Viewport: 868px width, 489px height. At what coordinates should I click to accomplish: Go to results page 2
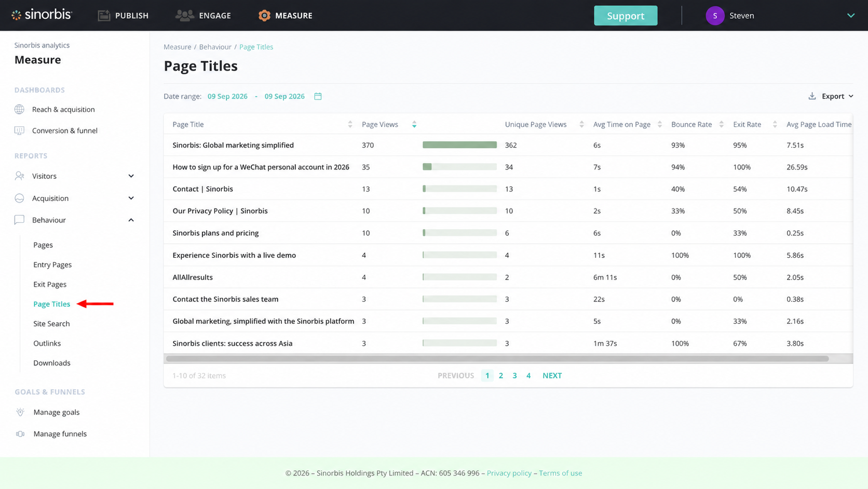(501, 375)
